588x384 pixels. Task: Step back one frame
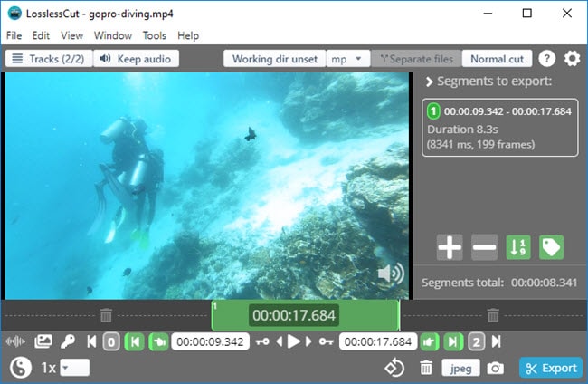point(279,341)
